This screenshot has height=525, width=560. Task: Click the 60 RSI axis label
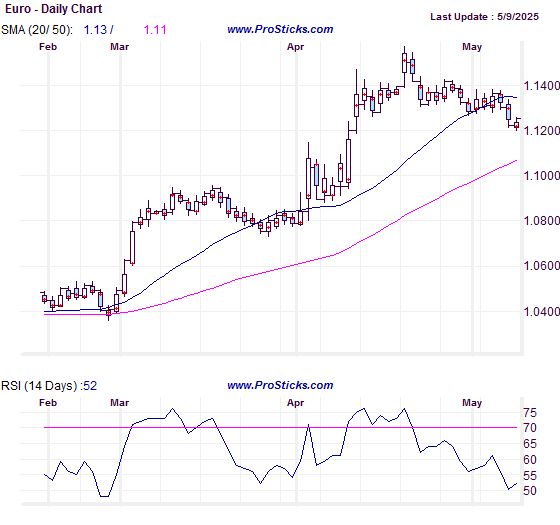coord(530,460)
